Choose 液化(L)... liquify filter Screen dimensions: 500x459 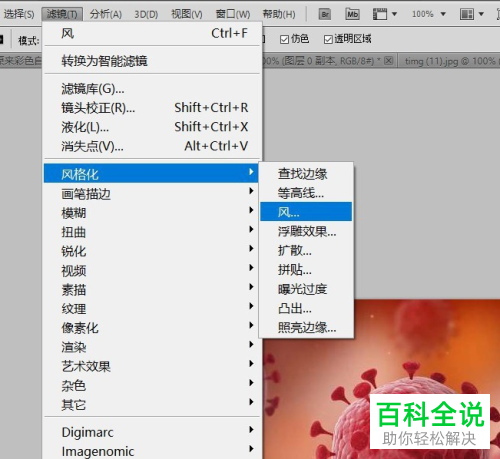tap(152, 127)
